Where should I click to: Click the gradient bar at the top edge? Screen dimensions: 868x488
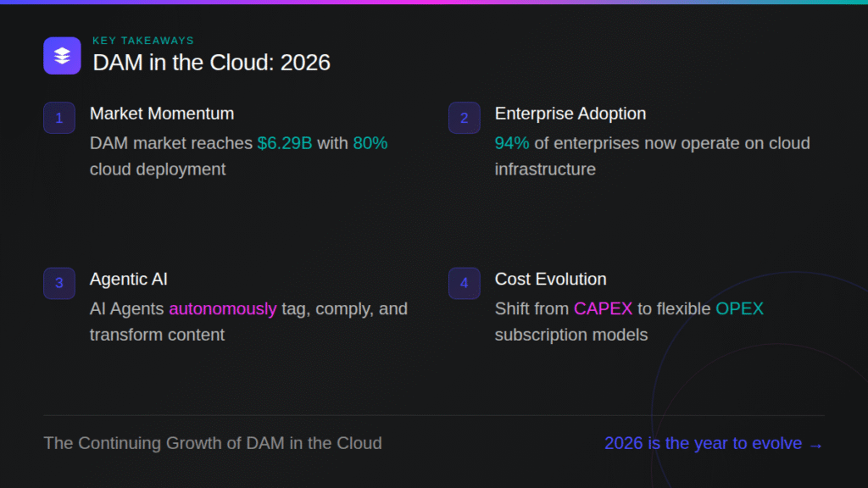coord(434,3)
